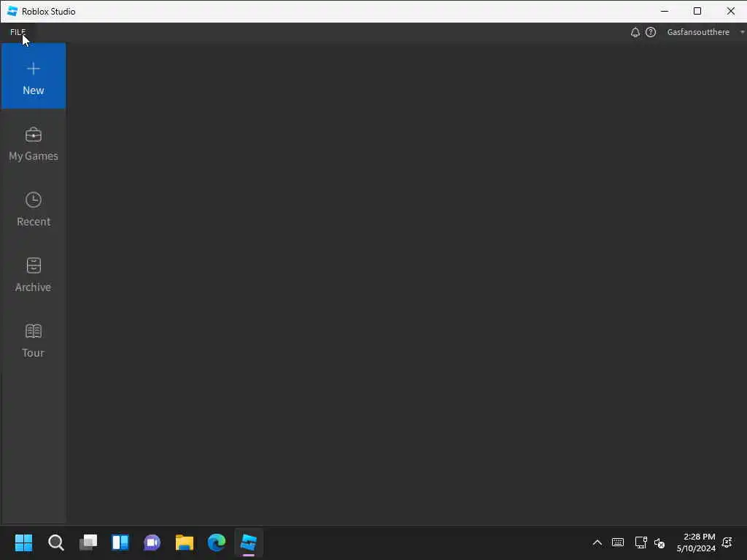The height and width of the screenshot is (560, 747).
Task: Open the notification center icon
Action: [727, 542]
